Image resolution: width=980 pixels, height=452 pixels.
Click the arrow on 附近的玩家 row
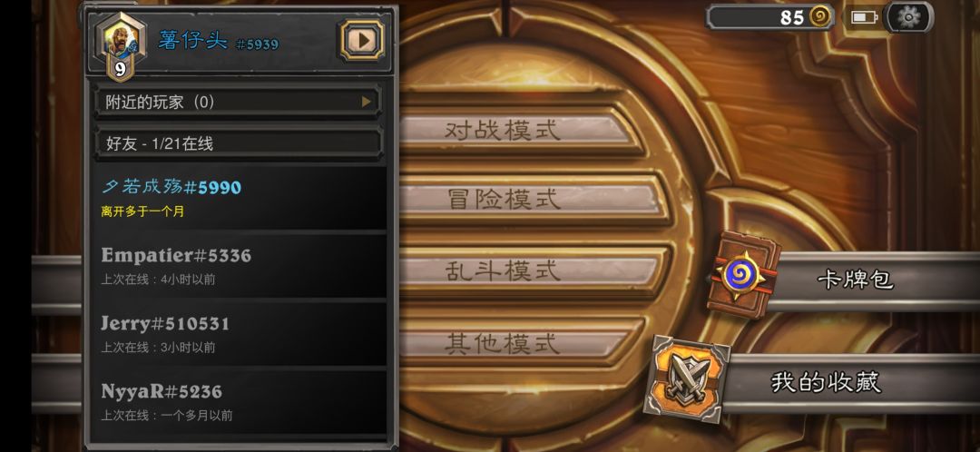click(367, 102)
